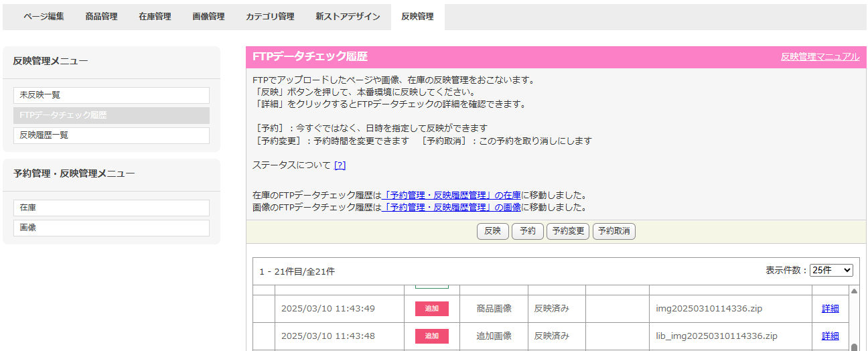Screen dimensions: 868x351
Task: Click the FTPデータチェック履歴 page heading
Action: click(310, 57)
